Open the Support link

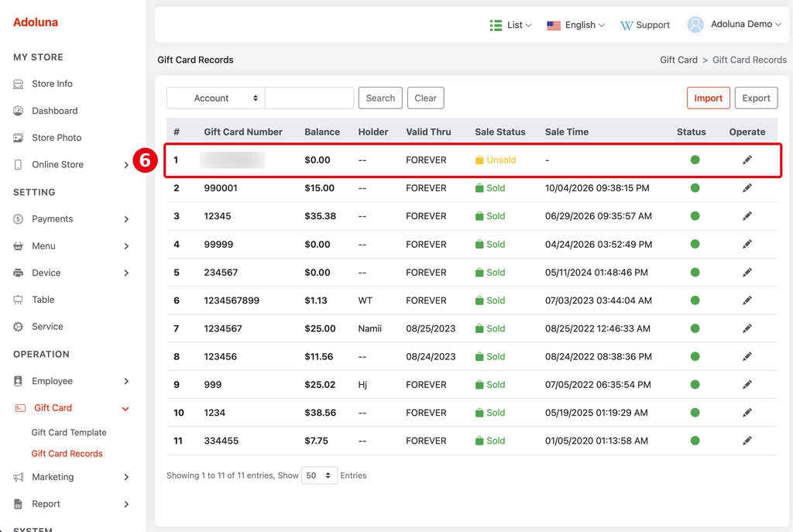645,25
